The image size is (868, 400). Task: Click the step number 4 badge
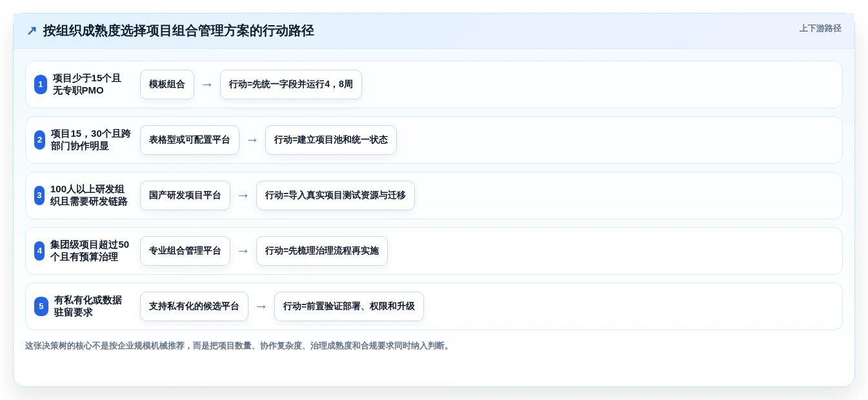(39, 251)
